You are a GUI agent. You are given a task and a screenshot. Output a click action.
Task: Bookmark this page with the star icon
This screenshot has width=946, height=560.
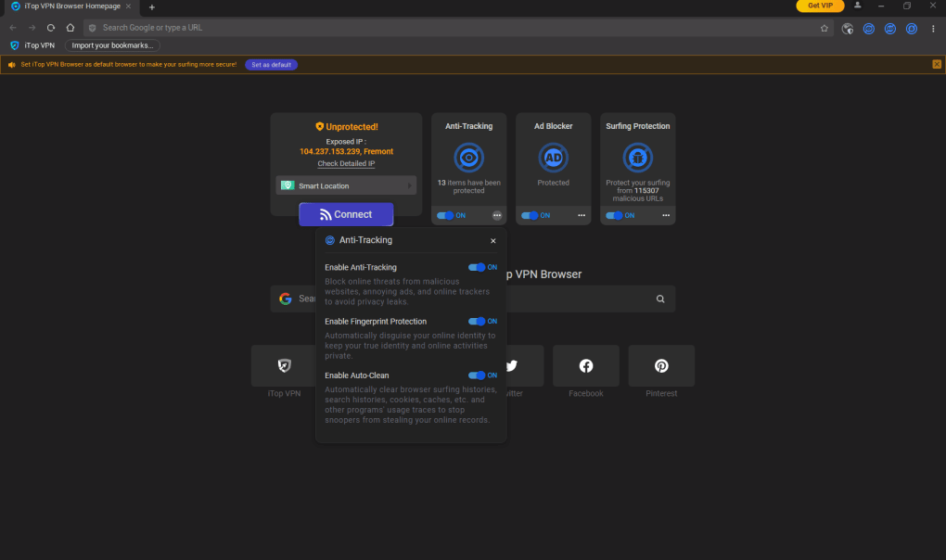825,29
